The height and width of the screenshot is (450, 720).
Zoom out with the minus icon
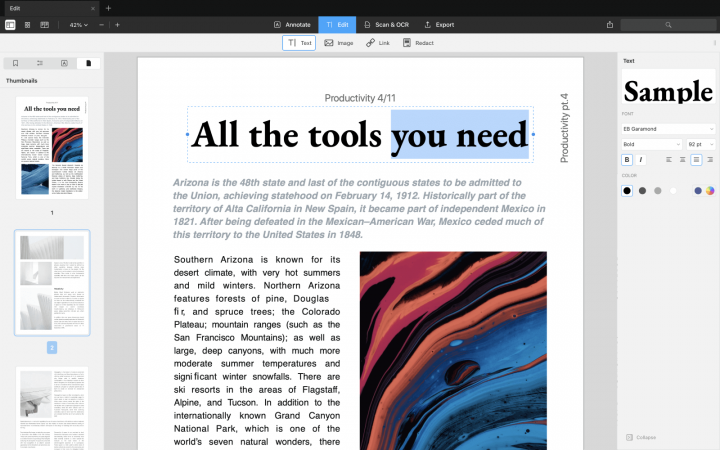coord(101,25)
